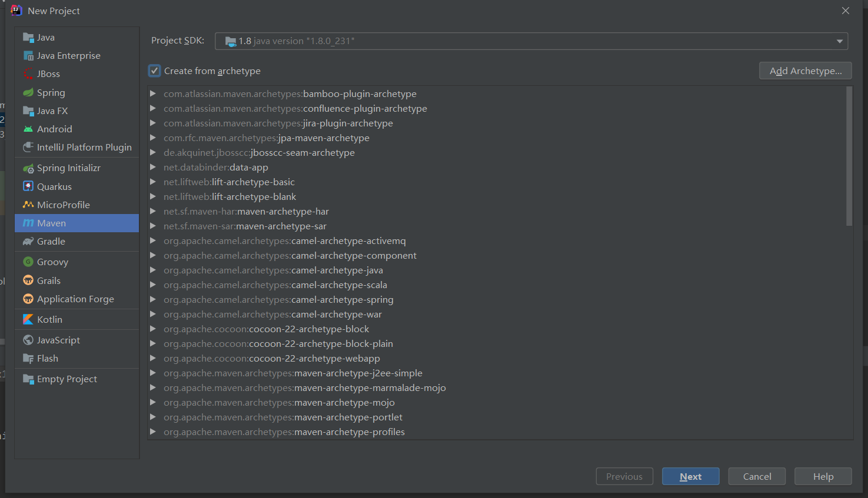Select maven-archetype-portlet row

pyautogui.click(x=496, y=417)
